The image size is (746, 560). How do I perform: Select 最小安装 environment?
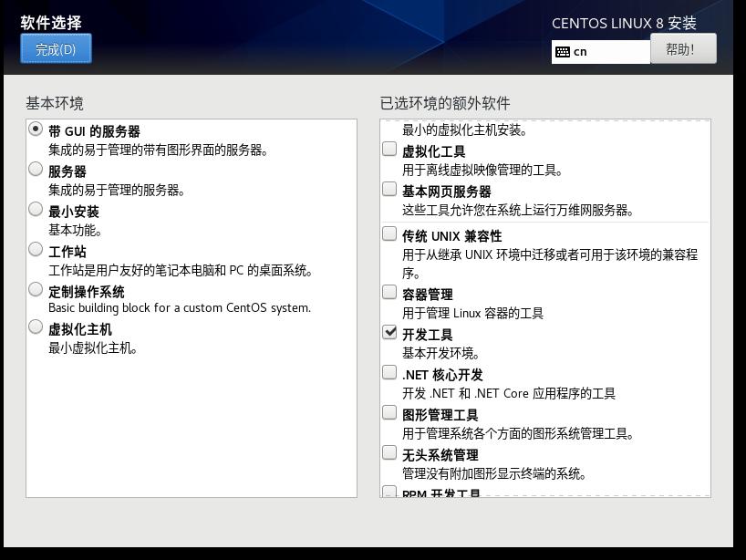(35, 211)
